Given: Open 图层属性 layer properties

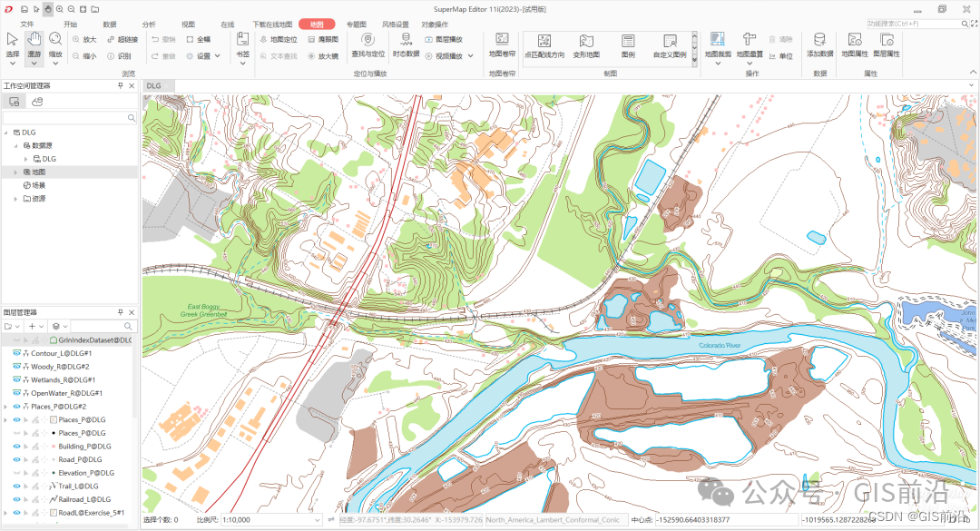Looking at the screenshot, I should click(887, 45).
